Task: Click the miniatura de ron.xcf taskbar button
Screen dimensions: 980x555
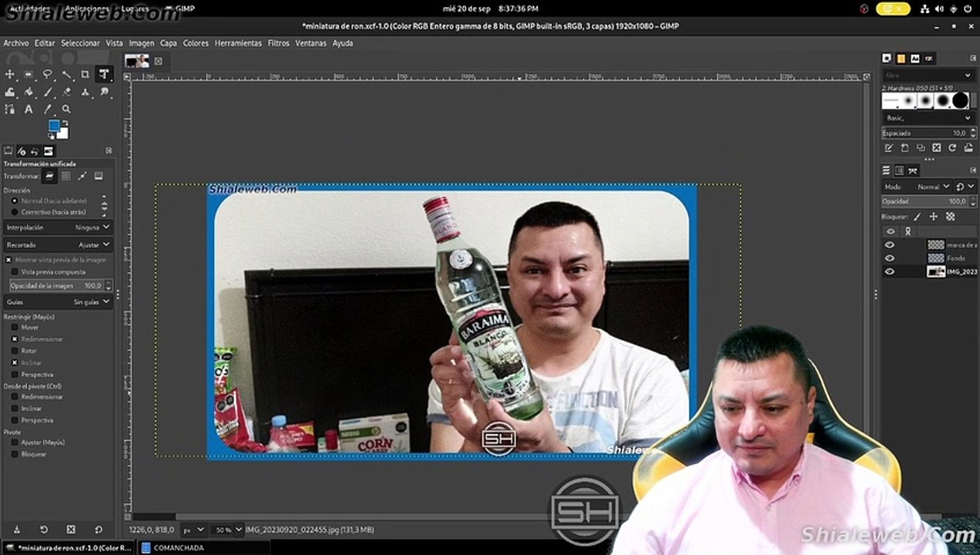Action: [x=68, y=547]
